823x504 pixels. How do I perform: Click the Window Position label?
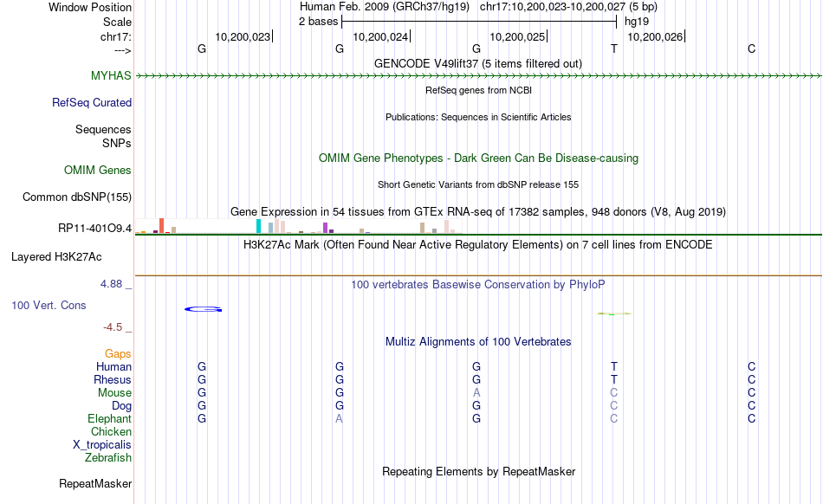[90, 7]
